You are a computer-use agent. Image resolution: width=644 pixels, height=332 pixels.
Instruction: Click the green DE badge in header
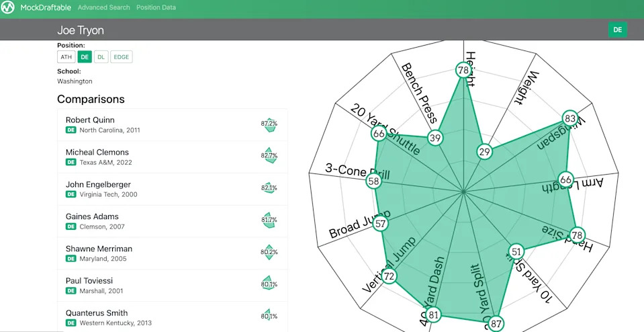pyautogui.click(x=617, y=30)
